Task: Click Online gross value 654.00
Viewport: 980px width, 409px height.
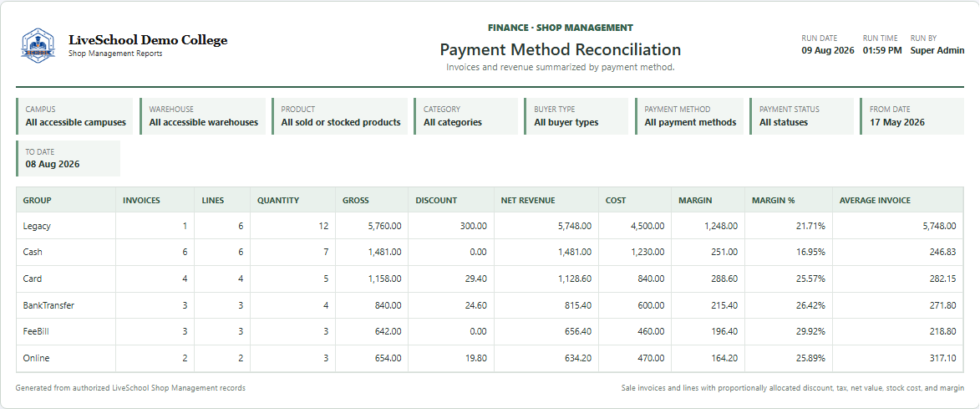Action: click(x=388, y=358)
